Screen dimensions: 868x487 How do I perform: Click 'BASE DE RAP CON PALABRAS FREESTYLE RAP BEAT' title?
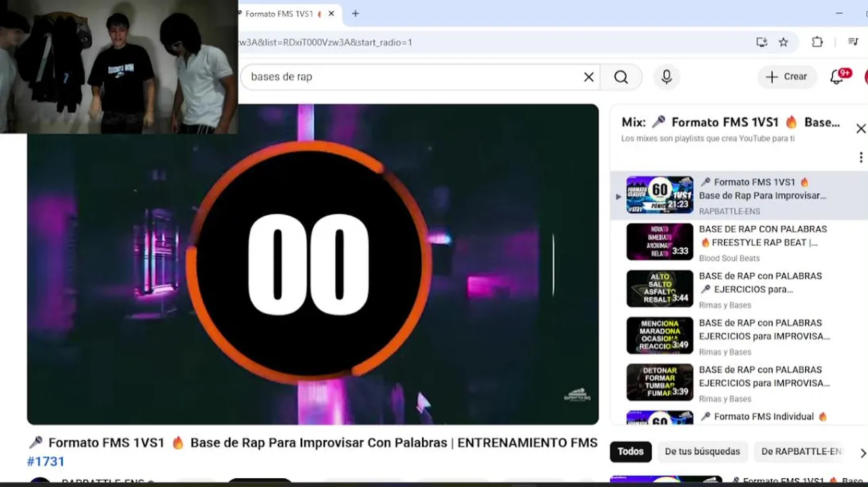[x=763, y=235]
